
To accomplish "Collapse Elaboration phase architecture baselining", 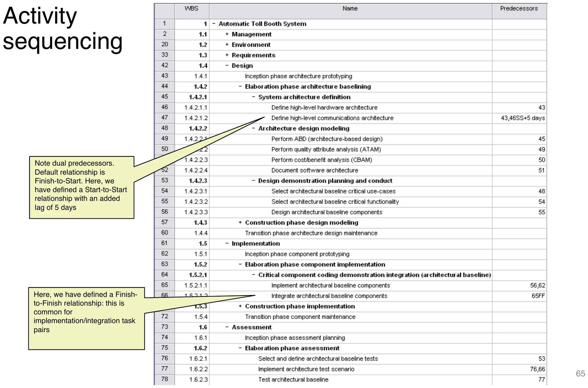I will coord(240,87).
